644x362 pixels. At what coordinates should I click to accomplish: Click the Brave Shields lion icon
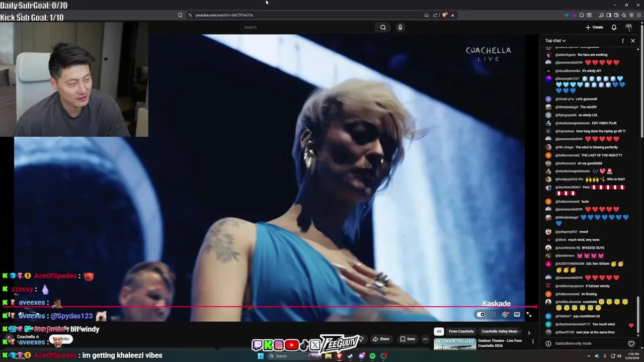click(x=445, y=15)
